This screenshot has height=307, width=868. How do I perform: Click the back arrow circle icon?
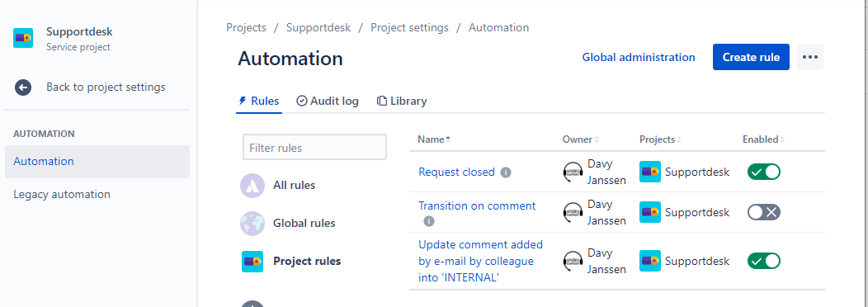[x=23, y=87]
